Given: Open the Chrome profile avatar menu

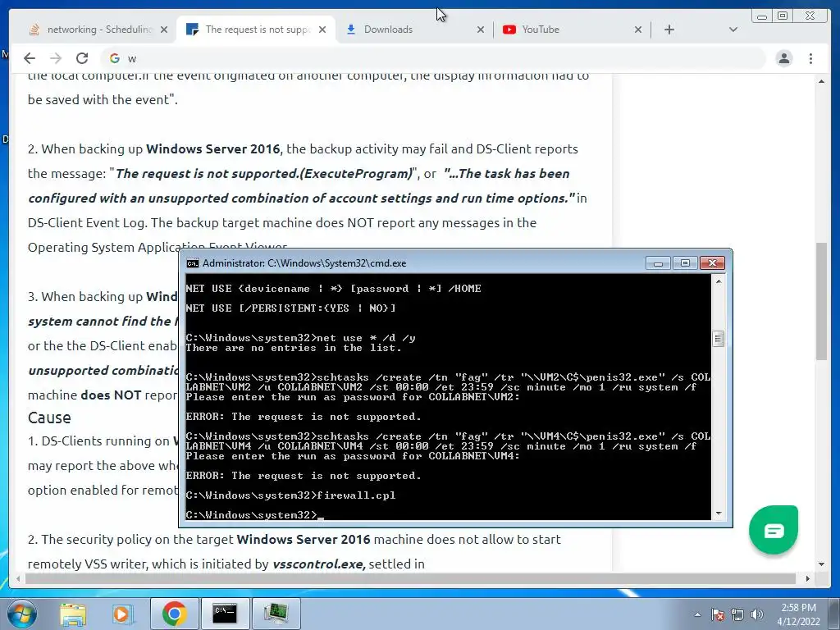Looking at the screenshot, I should [x=783, y=58].
